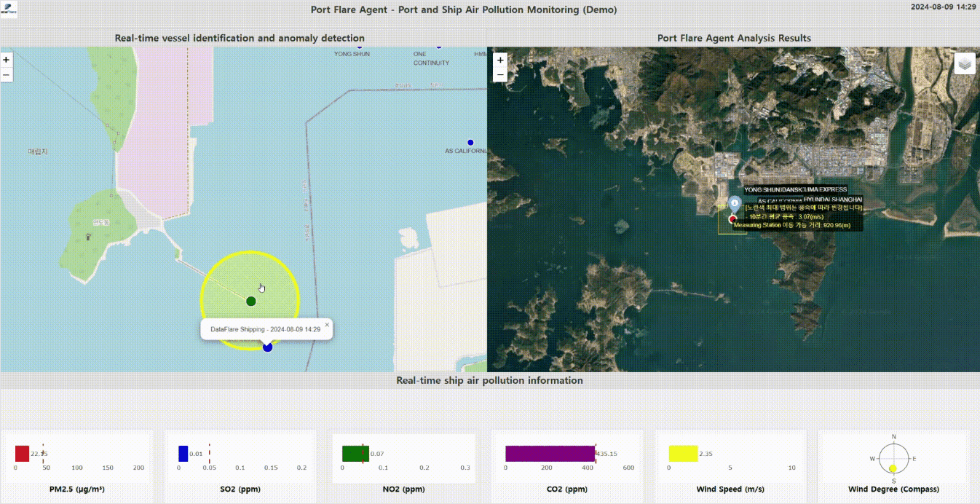Click the yellow Wind Speed bar

[x=683, y=453]
